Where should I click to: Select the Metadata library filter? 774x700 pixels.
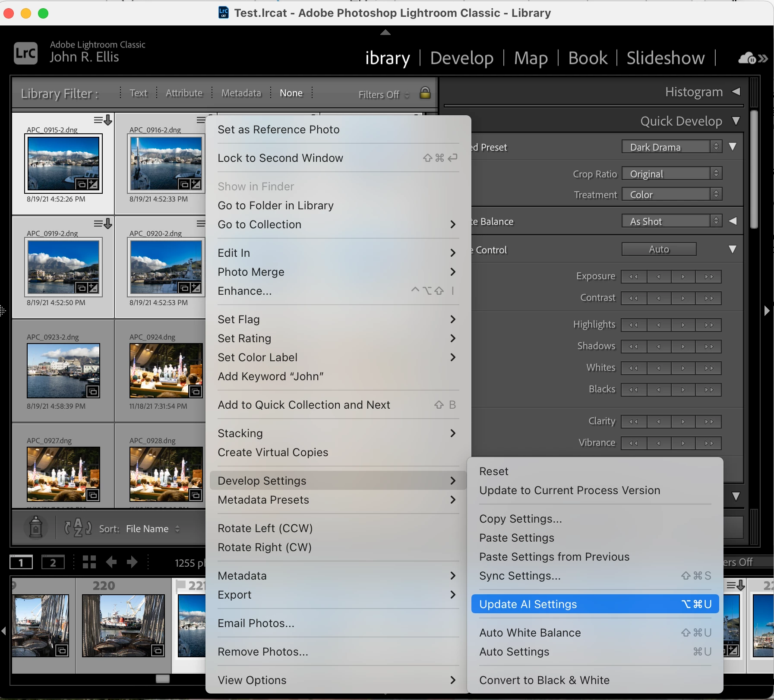241,93
